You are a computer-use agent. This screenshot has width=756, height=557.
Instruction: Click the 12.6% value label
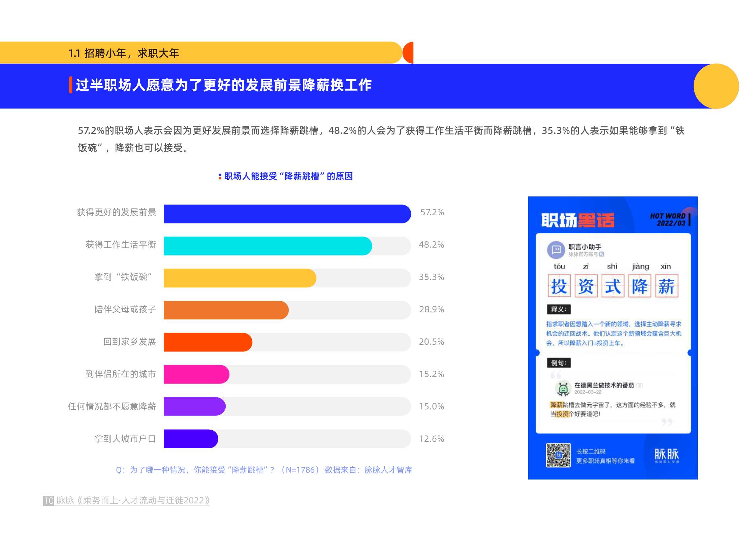click(431, 439)
